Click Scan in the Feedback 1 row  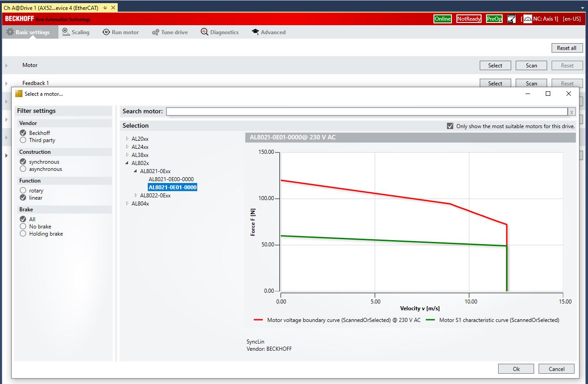click(531, 83)
